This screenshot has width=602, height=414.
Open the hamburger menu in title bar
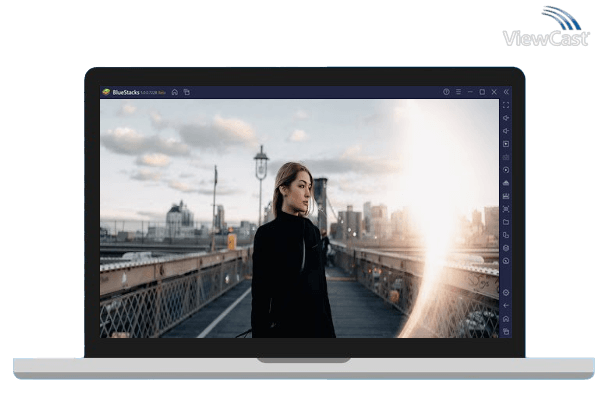(x=458, y=92)
